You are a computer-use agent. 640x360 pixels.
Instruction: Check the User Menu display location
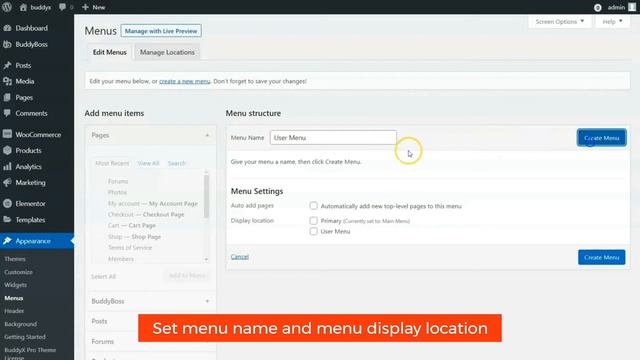[313, 231]
